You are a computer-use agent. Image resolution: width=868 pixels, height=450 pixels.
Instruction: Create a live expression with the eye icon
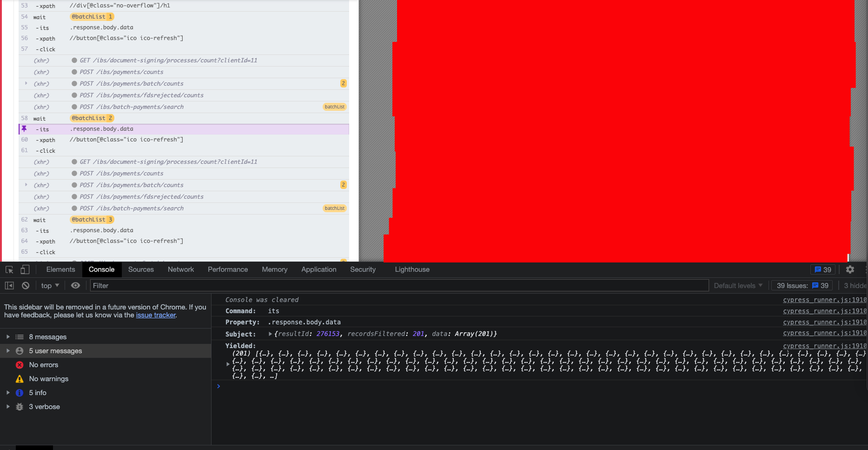pyautogui.click(x=75, y=285)
